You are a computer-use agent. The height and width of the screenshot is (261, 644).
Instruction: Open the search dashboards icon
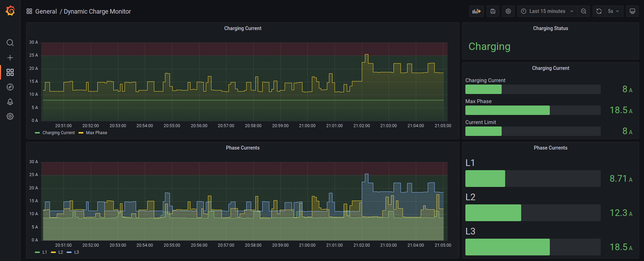[x=10, y=43]
